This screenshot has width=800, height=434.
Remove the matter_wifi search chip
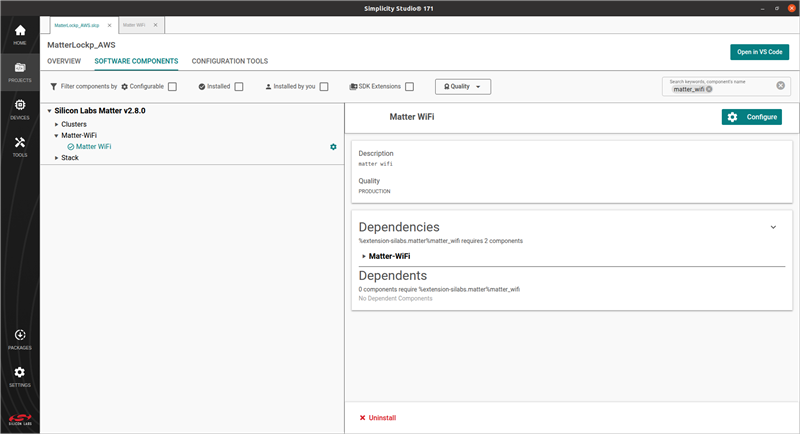pos(709,89)
